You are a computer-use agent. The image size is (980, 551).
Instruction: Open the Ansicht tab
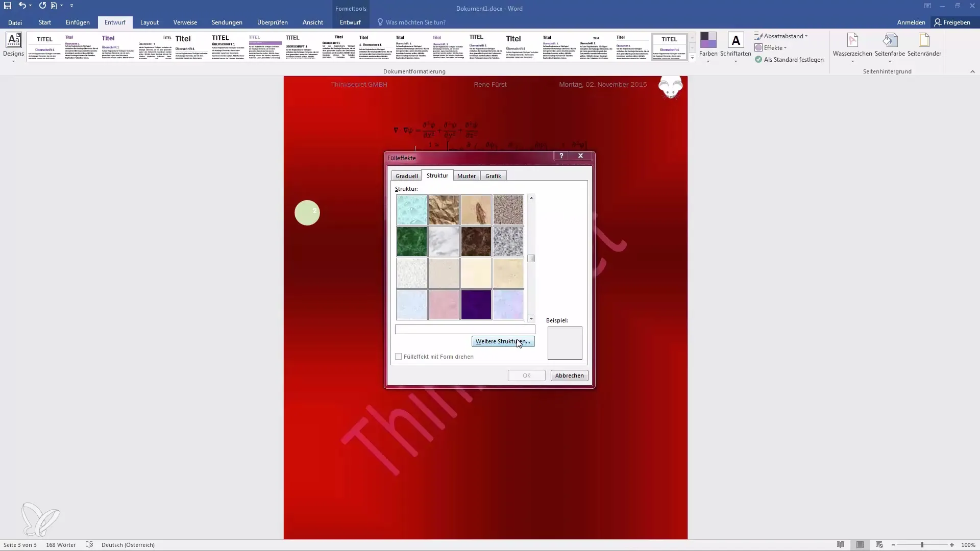[313, 22]
